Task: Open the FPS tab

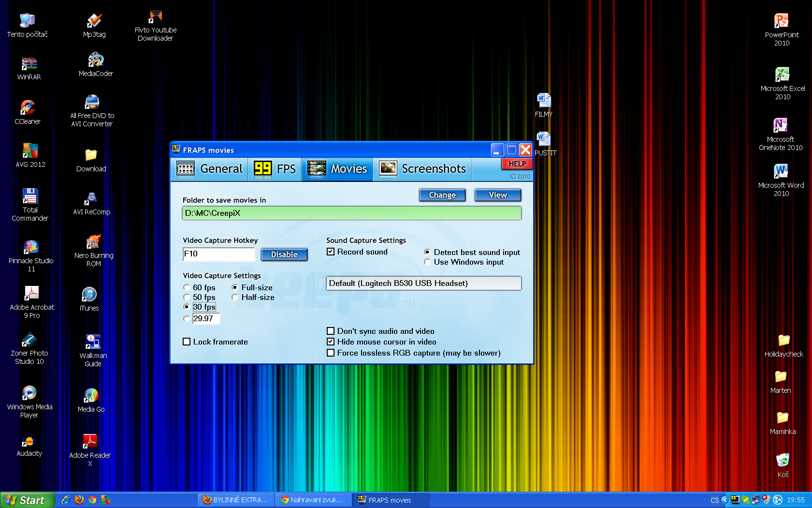Action: (275, 169)
